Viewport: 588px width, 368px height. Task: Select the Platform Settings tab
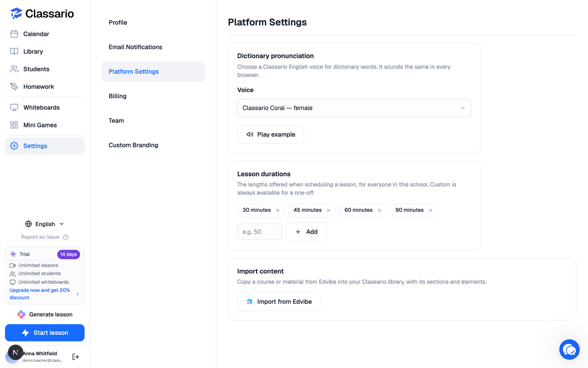(153, 72)
